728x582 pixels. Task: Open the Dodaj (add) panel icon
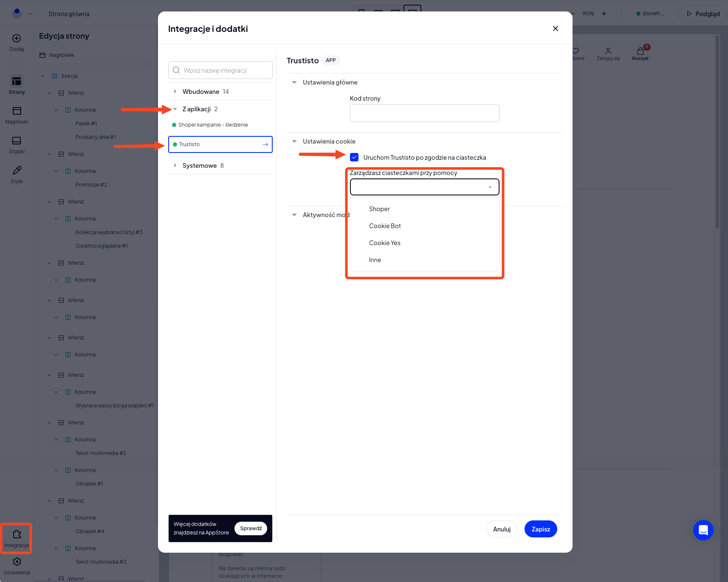(17, 38)
